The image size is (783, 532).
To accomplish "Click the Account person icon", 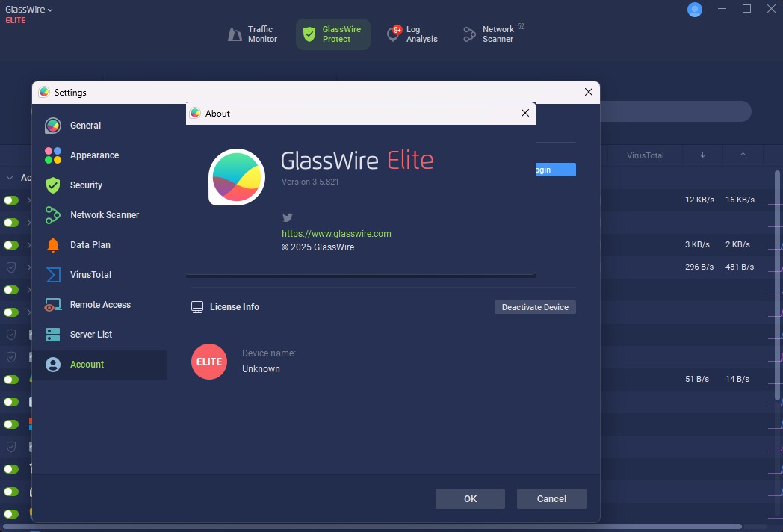I will (x=53, y=365).
